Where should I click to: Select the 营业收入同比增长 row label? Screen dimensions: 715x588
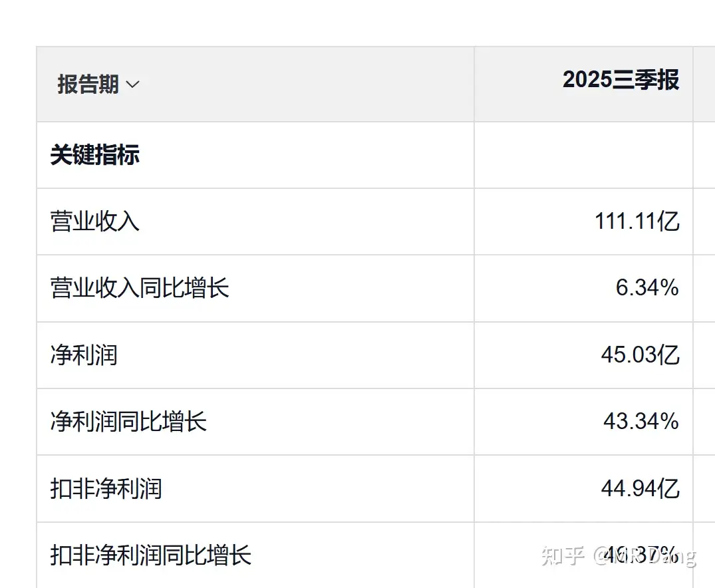[x=140, y=288]
